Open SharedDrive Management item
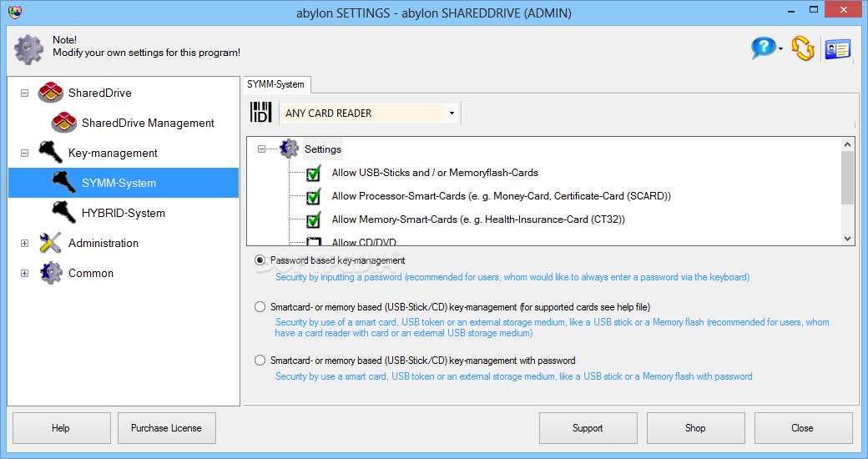 point(148,123)
